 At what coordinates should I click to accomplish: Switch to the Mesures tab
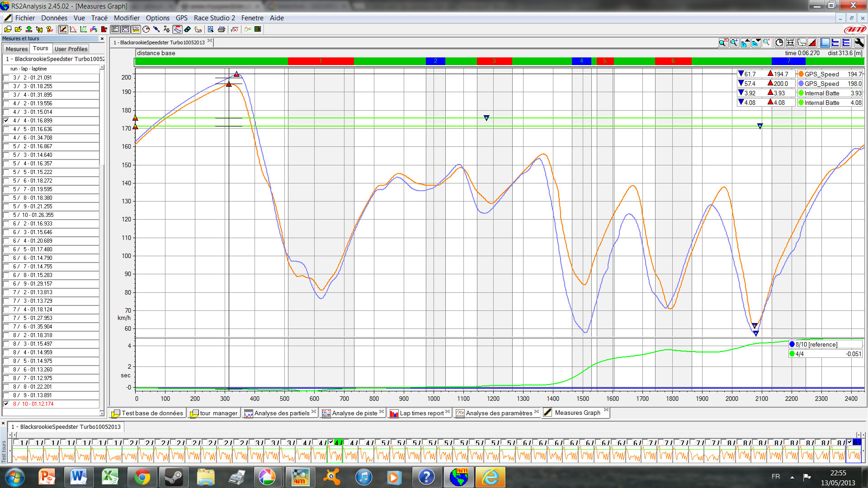coord(17,49)
